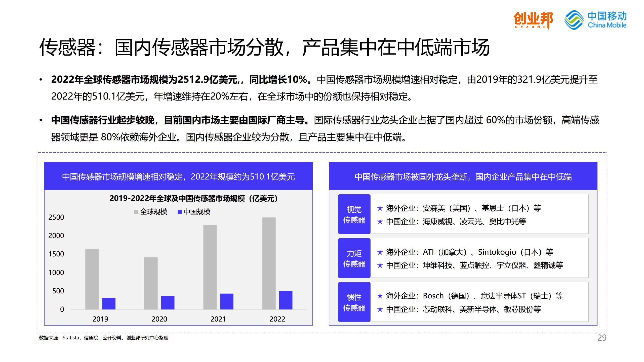Click the y-axis label 500
Screen dimensions: 644x362
[58, 291]
